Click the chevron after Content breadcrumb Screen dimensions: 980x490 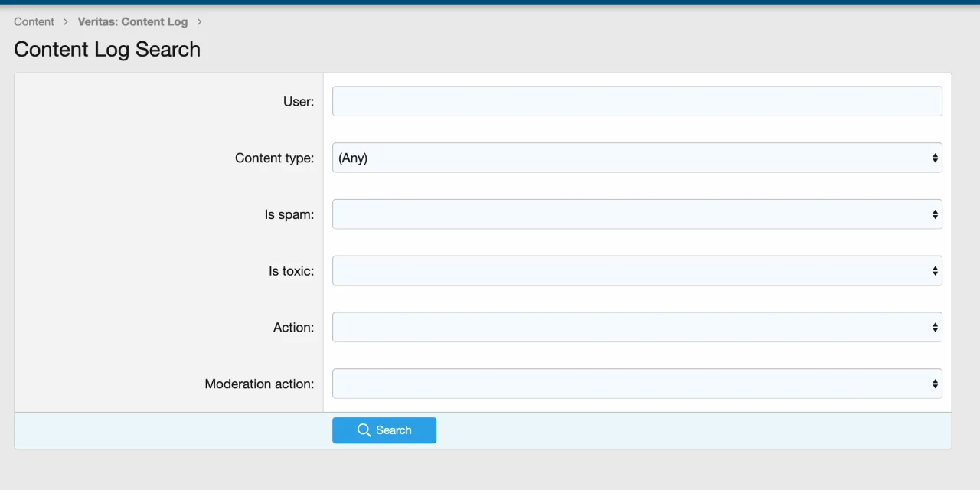(x=66, y=21)
